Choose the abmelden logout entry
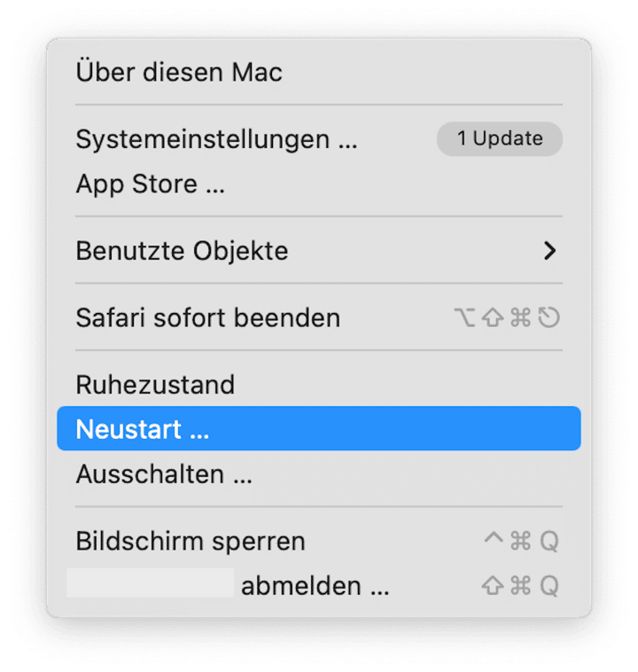The height and width of the screenshot is (672, 638). click(x=319, y=585)
